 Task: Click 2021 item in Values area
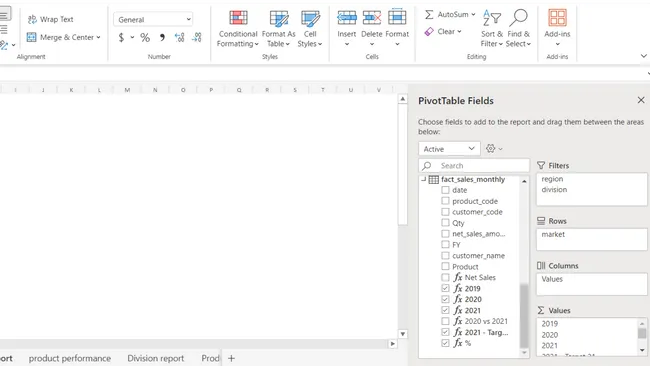click(550, 346)
